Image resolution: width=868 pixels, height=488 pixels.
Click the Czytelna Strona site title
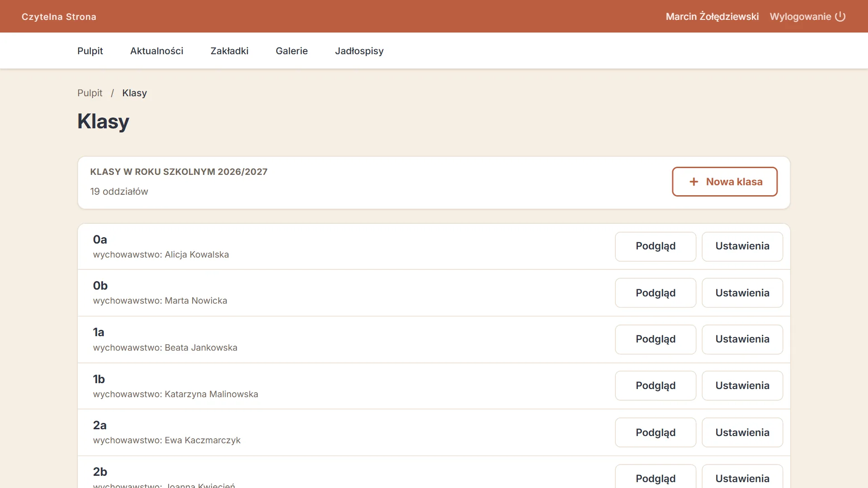pyautogui.click(x=59, y=17)
